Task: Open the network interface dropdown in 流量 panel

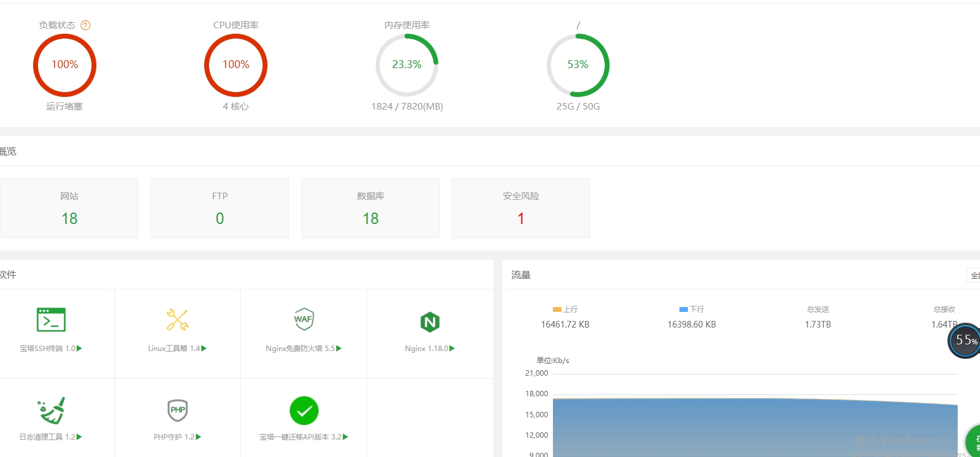Action: coord(973,275)
